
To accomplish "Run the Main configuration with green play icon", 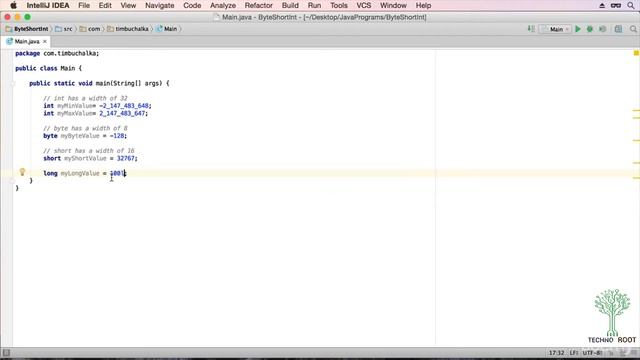I will pyautogui.click(x=578, y=29).
